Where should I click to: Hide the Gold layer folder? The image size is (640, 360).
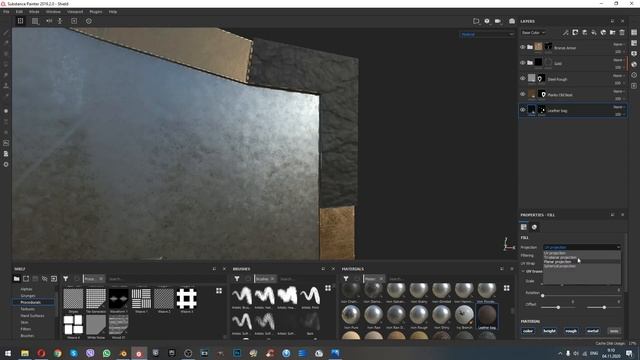click(x=522, y=63)
